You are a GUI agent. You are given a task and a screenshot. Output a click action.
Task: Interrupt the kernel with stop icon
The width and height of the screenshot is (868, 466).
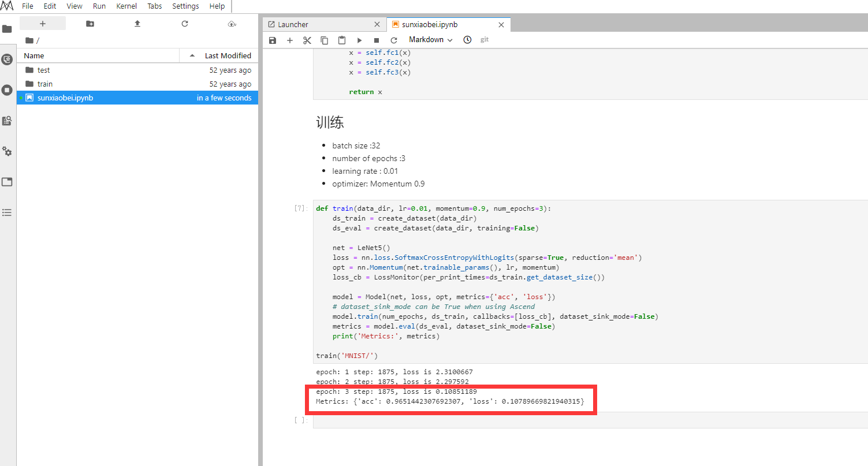pos(377,40)
